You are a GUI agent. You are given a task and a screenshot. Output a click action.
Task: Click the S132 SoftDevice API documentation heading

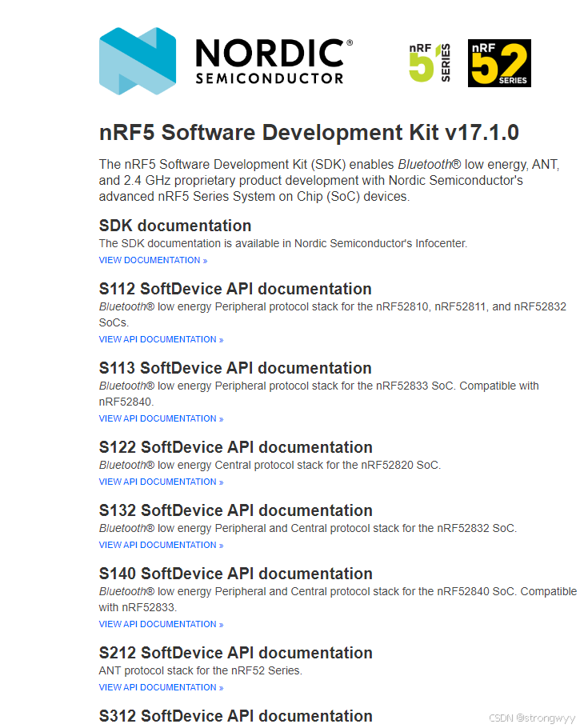coord(235,510)
